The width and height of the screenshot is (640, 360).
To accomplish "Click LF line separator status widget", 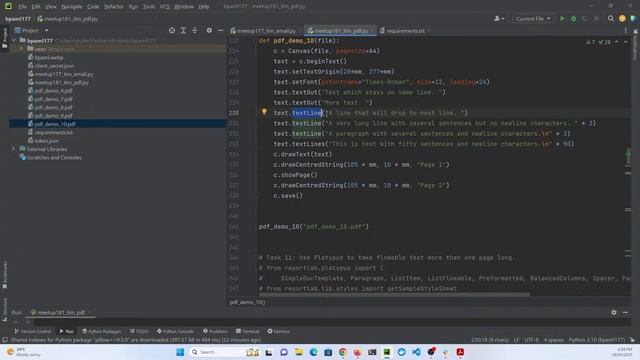I will (x=516, y=340).
